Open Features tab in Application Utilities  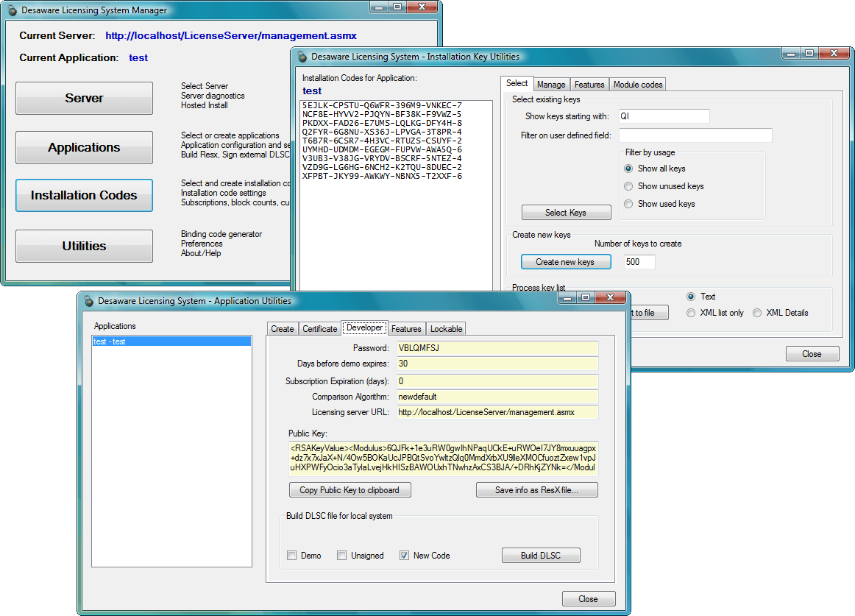[406, 329]
